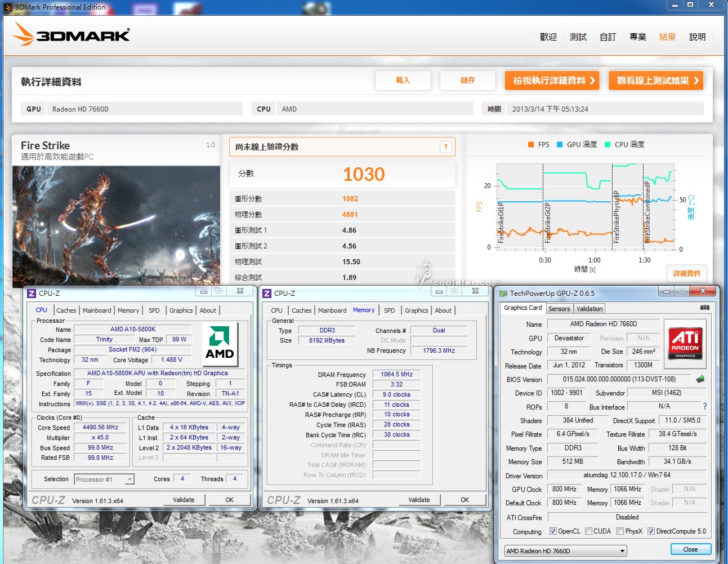Click Validate in the Memory CPU-Z window
This screenshot has height=564, width=728.
click(419, 500)
